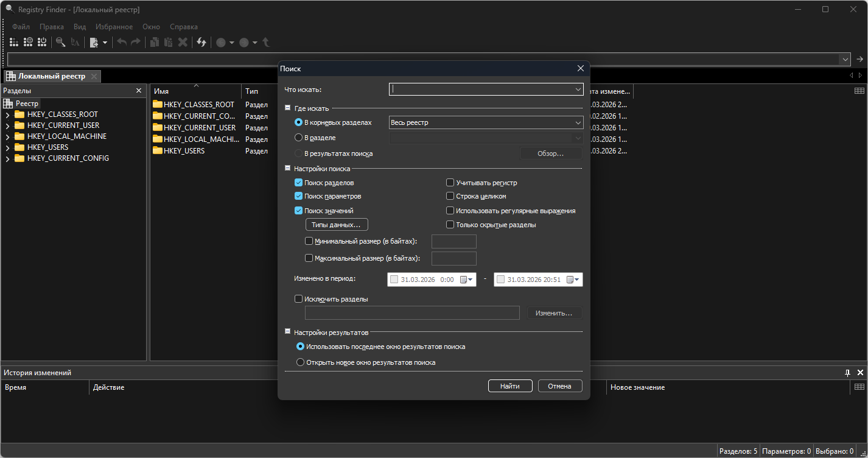Expand HKEY_LOCAL_MACHINE in the tree

tap(7, 136)
